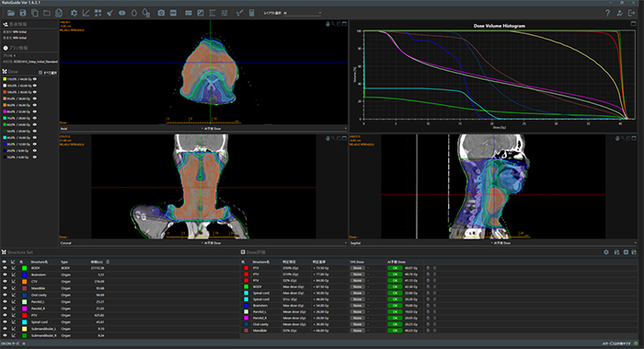Open the calculator tool in toolbar

click(x=251, y=13)
